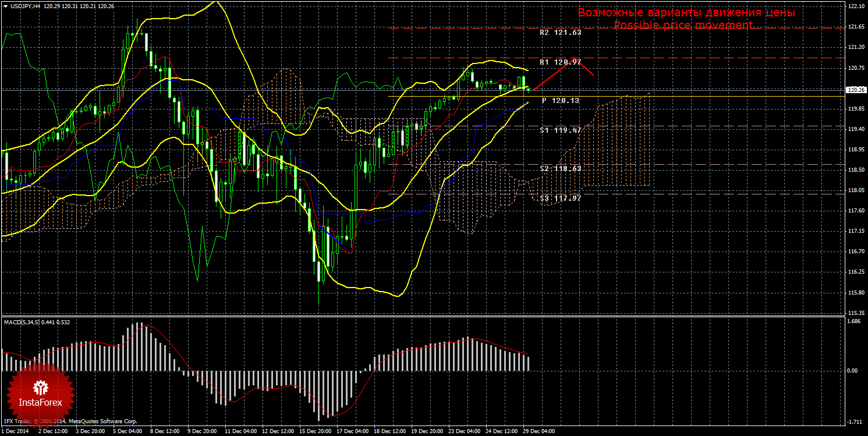The width and height of the screenshot is (868, 436).
Task: Click the 1.686 MACD scale value
Action: pos(853,321)
